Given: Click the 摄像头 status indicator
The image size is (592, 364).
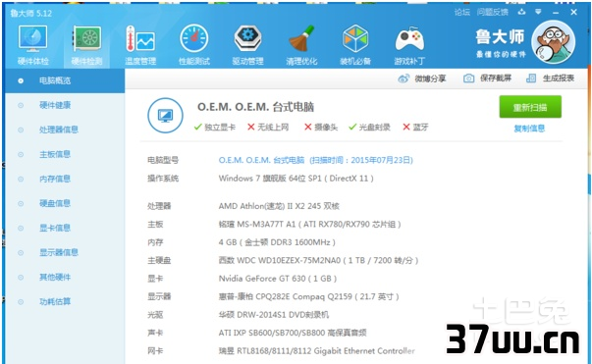Looking at the screenshot, I should pos(321,128).
